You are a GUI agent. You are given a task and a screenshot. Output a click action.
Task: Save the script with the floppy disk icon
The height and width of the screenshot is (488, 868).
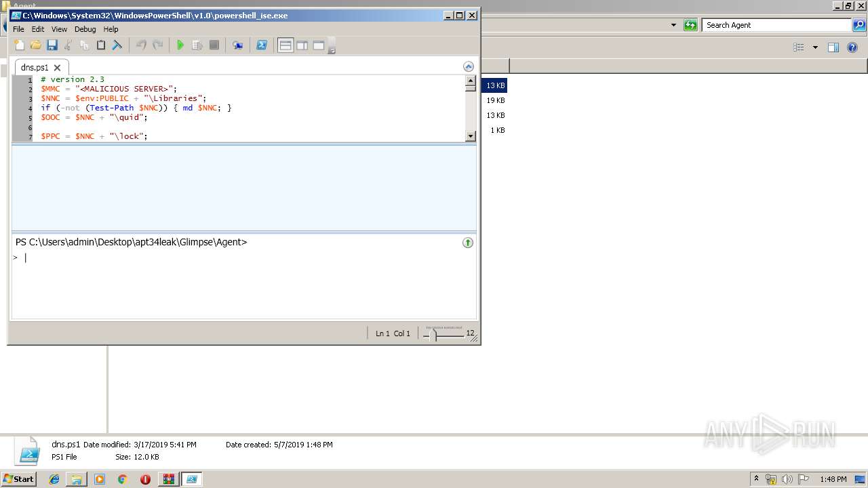point(52,45)
